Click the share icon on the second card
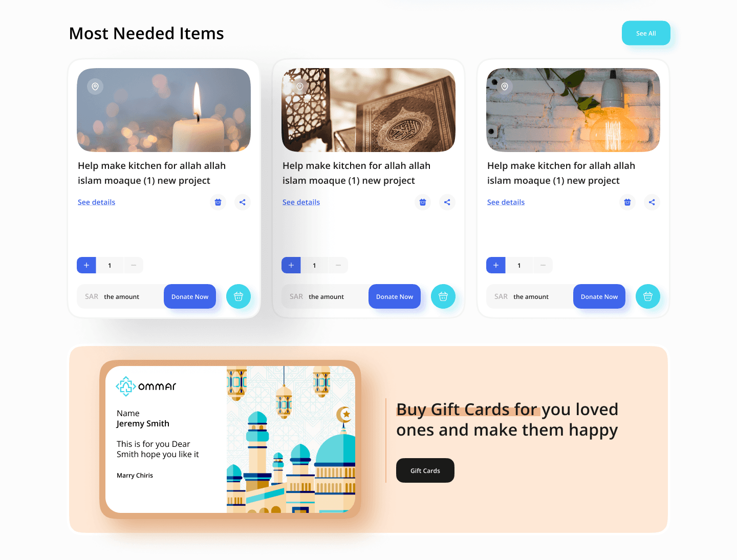 tap(447, 202)
